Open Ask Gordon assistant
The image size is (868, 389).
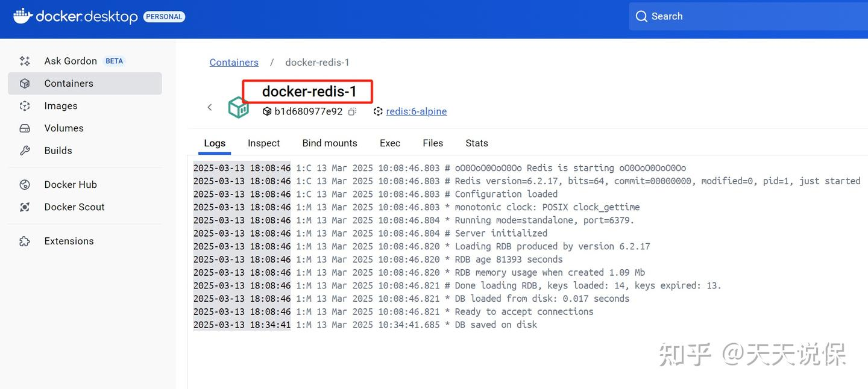pos(70,61)
